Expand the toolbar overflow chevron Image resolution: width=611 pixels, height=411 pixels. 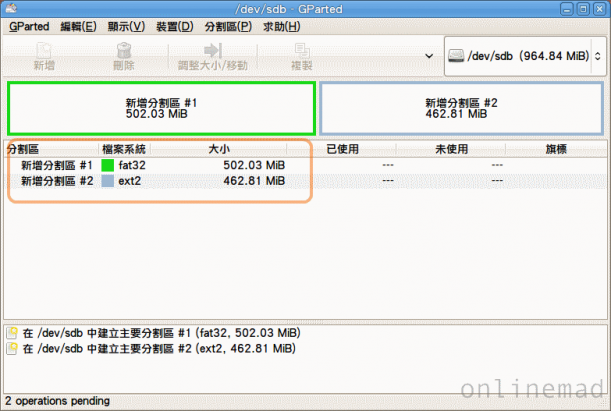pos(429,56)
